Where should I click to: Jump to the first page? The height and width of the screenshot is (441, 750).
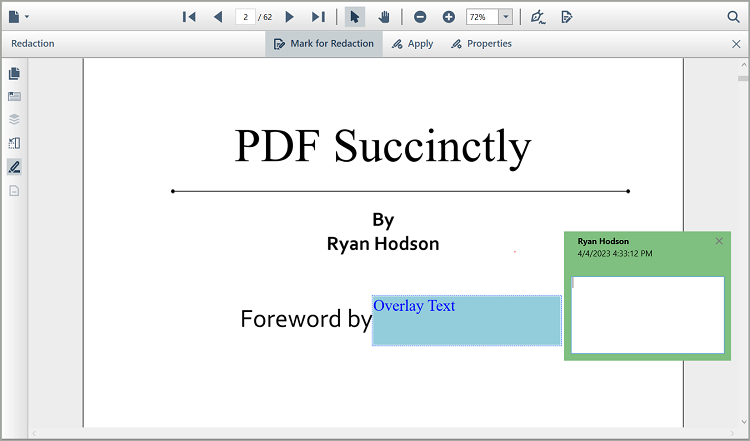(189, 17)
